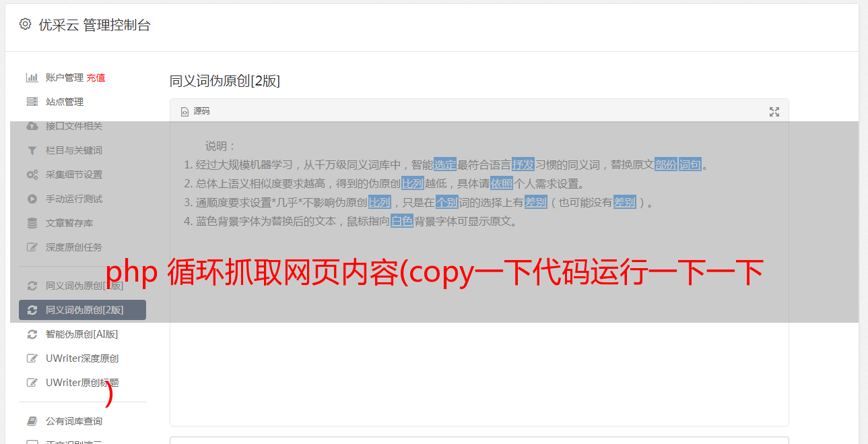Click the play circle icon for 手动运行测试
Viewport: 868px width, 444px height.
32,199
